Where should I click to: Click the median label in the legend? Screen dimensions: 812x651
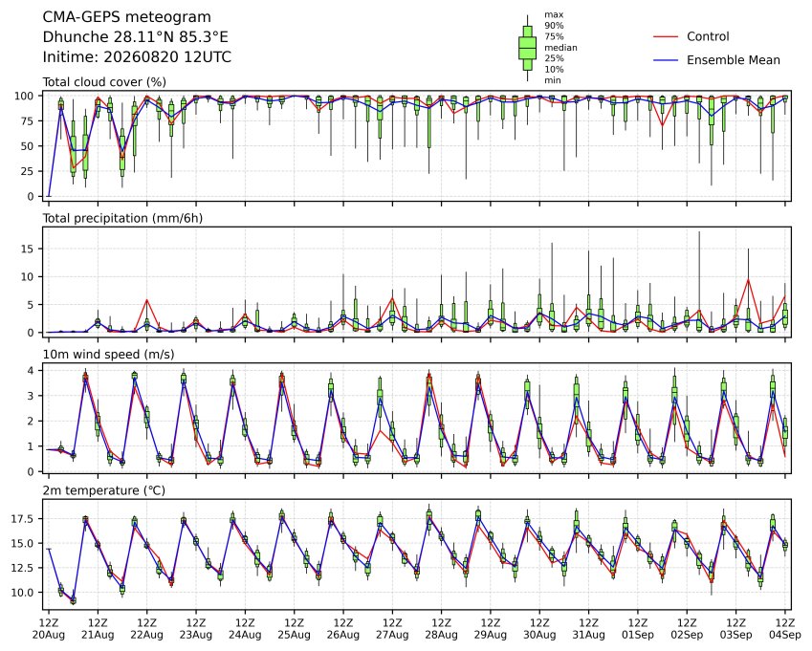[x=560, y=48]
